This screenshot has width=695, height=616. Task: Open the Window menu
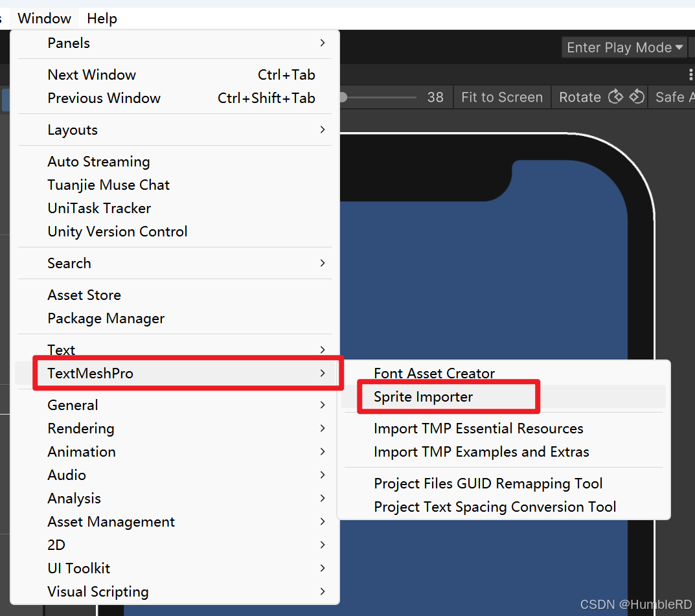pos(44,19)
